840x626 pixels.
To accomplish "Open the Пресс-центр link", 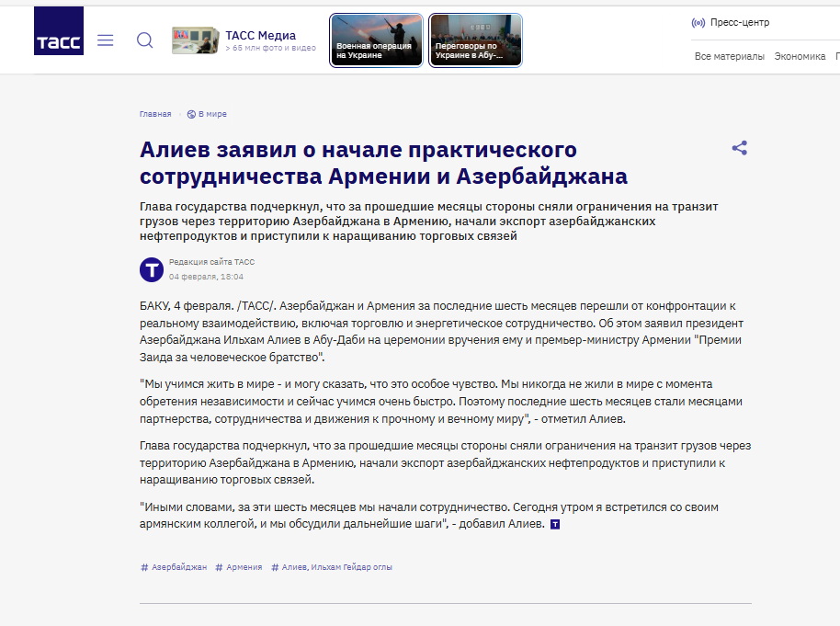I will pyautogui.click(x=740, y=23).
